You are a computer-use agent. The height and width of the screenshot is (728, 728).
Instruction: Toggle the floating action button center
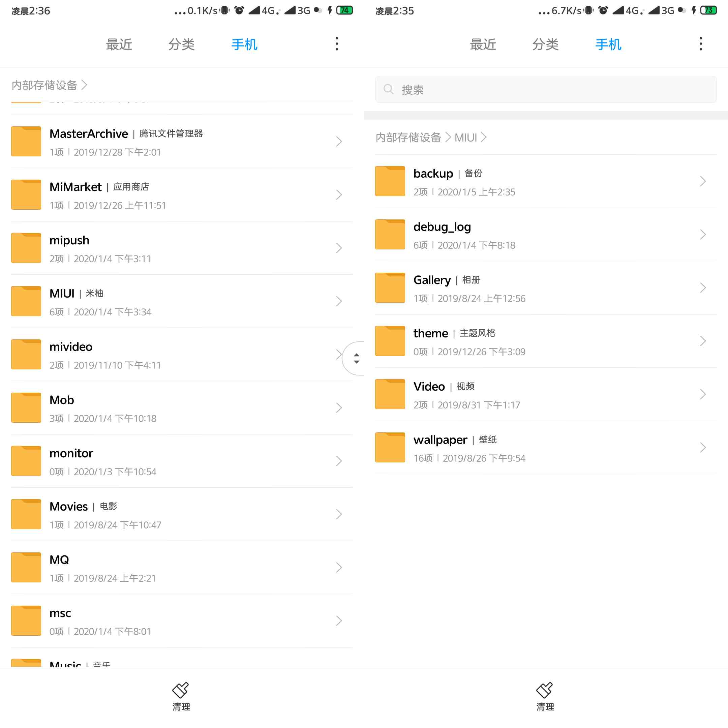[x=357, y=358]
